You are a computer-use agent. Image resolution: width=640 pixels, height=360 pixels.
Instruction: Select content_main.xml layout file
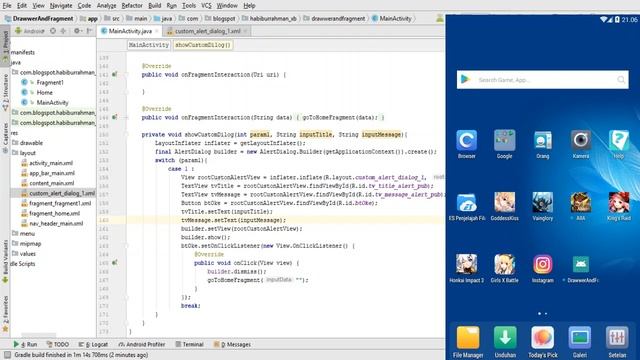pyautogui.click(x=51, y=183)
